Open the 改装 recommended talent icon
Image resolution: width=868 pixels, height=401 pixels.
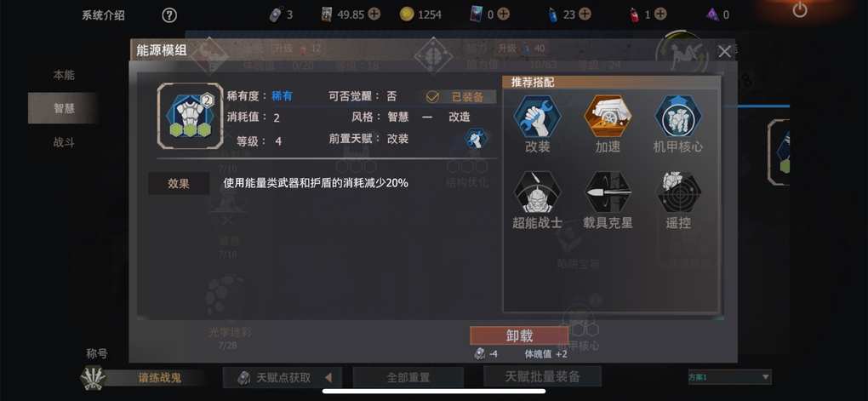pyautogui.click(x=537, y=117)
